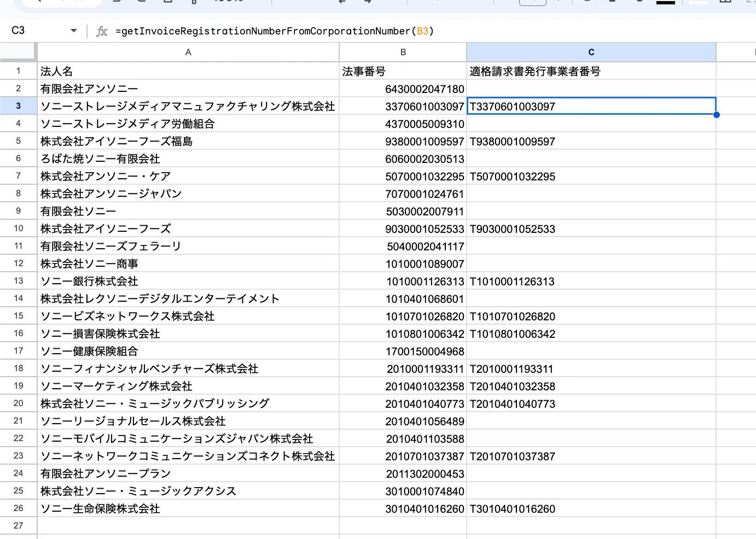Click the cell showing T3010401016260

(591, 509)
